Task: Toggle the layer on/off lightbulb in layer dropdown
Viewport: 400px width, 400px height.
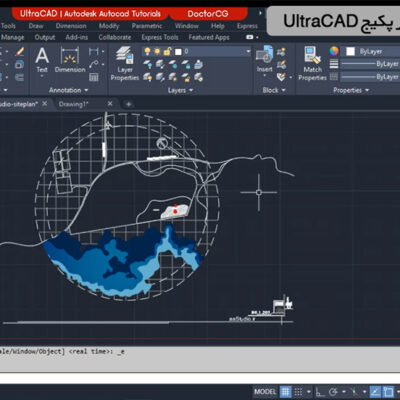Action: tap(147, 51)
